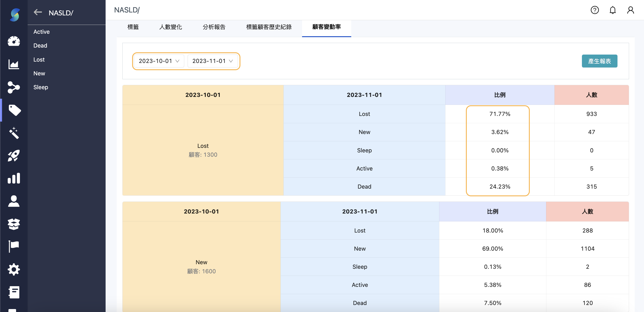This screenshot has height=312, width=644.
Task: Select the Sleep tag in side list
Action: point(41,87)
